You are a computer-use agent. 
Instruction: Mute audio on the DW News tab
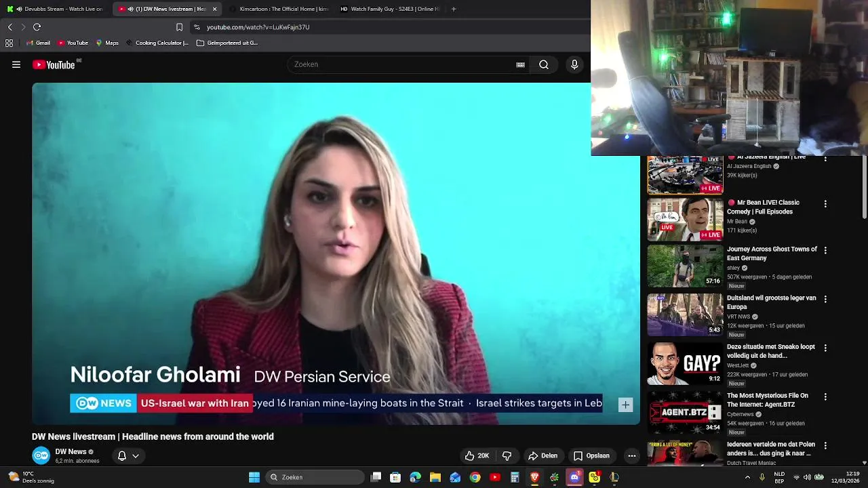(x=130, y=9)
